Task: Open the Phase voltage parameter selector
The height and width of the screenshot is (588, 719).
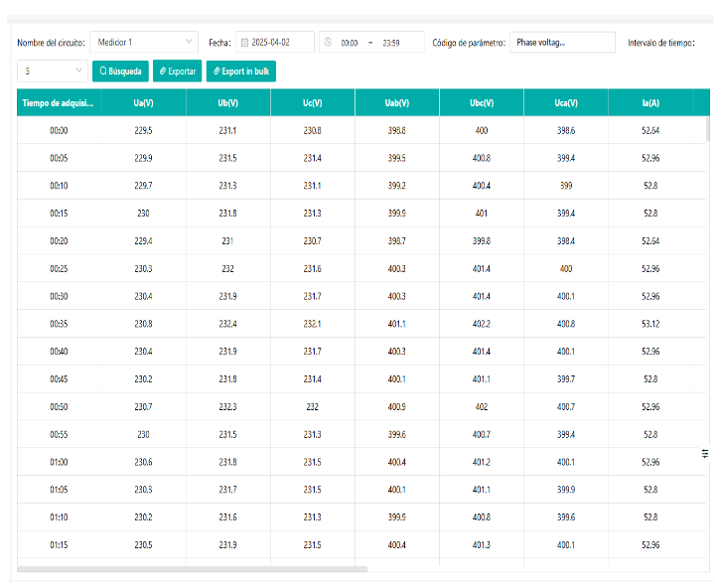Action: 562,42
